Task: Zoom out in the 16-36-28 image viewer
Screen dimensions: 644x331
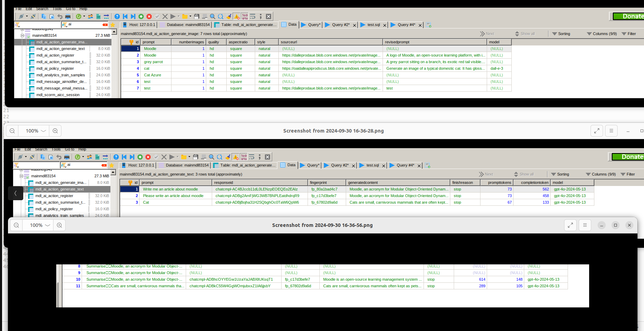Action: (12, 131)
